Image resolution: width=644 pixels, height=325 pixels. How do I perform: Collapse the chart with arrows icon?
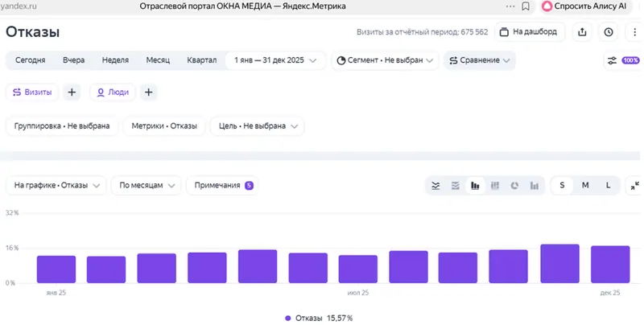point(634,186)
